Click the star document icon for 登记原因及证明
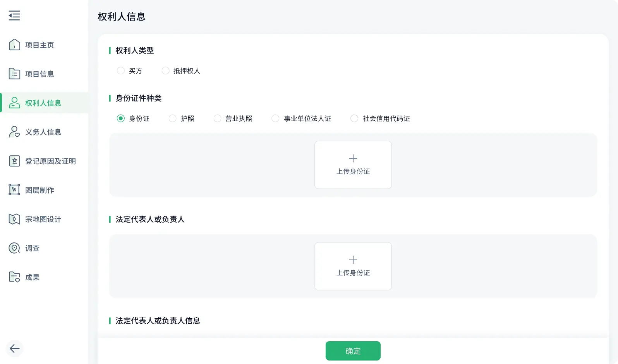The height and width of the screenshot is (364, 618). [14, 161]
